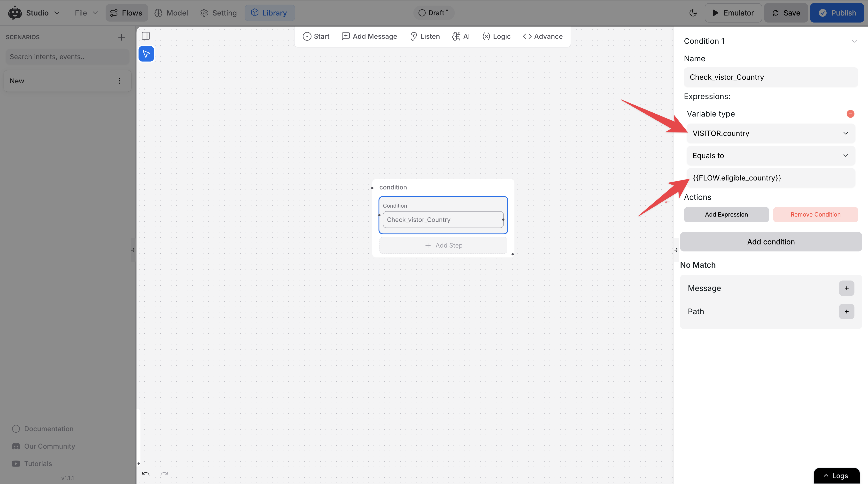Open the Library tab
The height and width of the screenshot is (484, 868).
point(270,13)
